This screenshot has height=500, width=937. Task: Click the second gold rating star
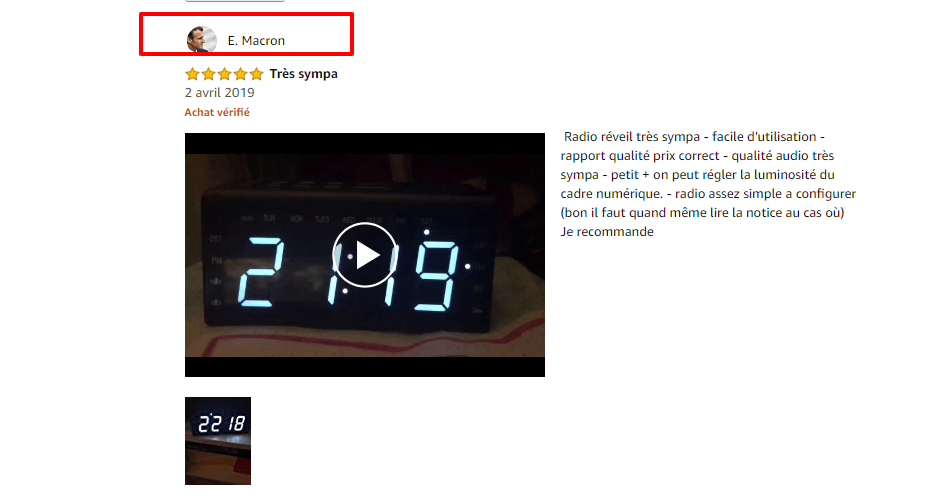click(x=208, y=74)
